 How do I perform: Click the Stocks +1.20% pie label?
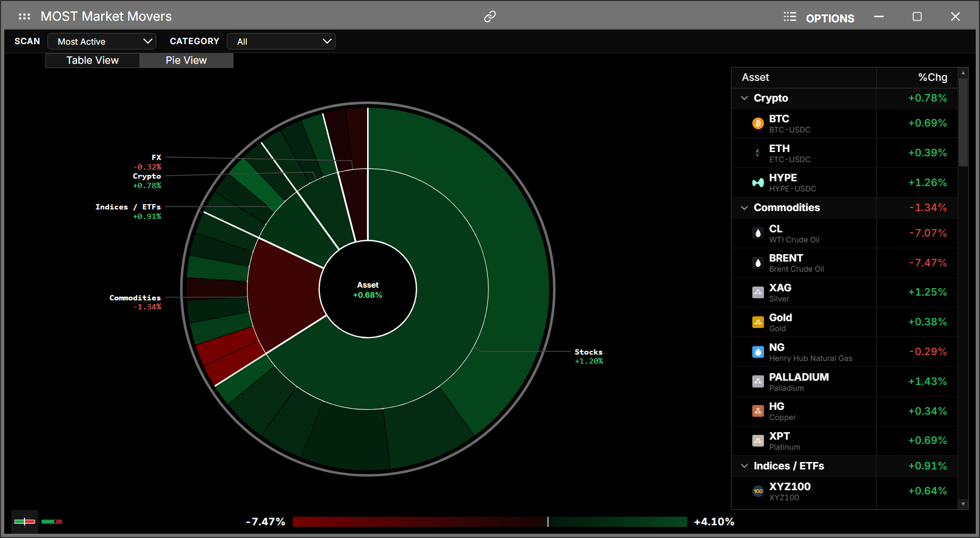pyautogui.click(x=588, y=356)
